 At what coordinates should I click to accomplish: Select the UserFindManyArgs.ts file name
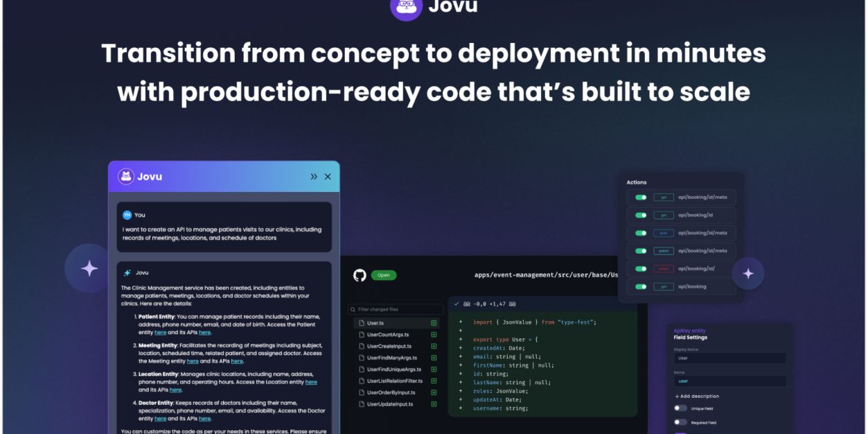click(393, 358)
